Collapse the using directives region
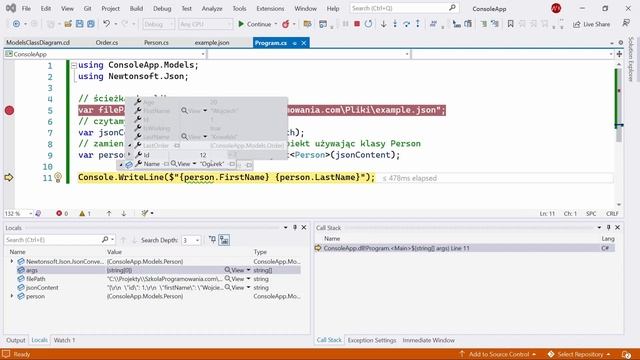Image resolution: width=640 pixels, height=360 pixels. 74,65
